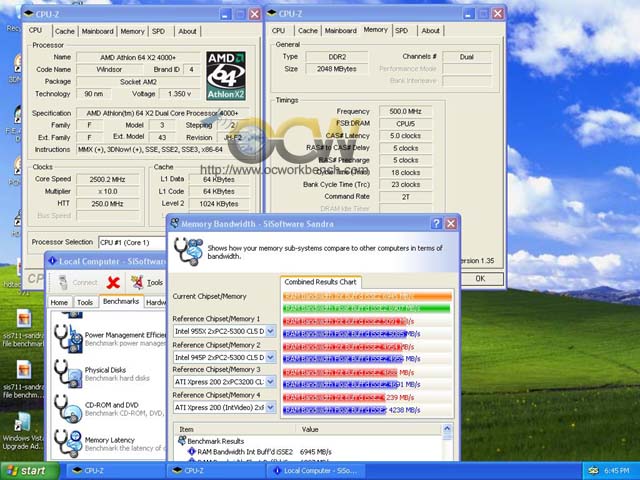The width and height of the screenshot is (640, 480).
Task: Click the memory Frequency 500.0 MHz field
Action: click(x=405, y=111)
